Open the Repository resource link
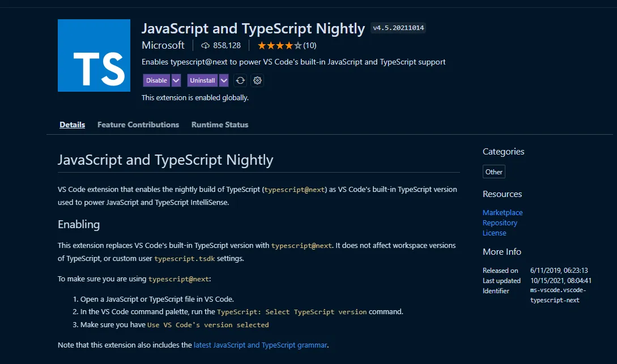 500,222
